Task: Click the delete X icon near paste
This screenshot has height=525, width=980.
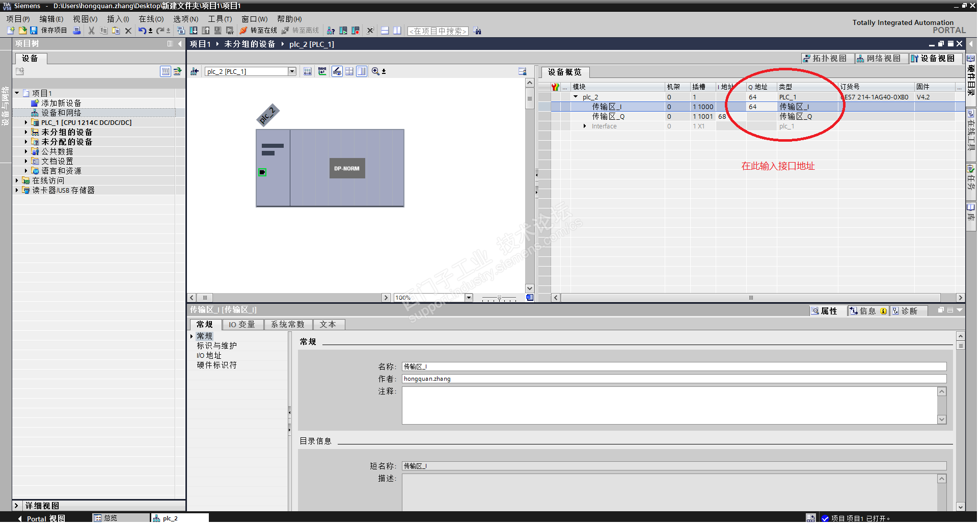Action: (128, 31)
